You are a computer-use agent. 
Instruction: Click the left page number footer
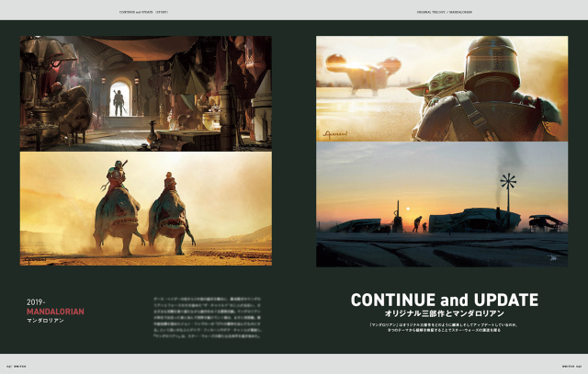[17, 366]
